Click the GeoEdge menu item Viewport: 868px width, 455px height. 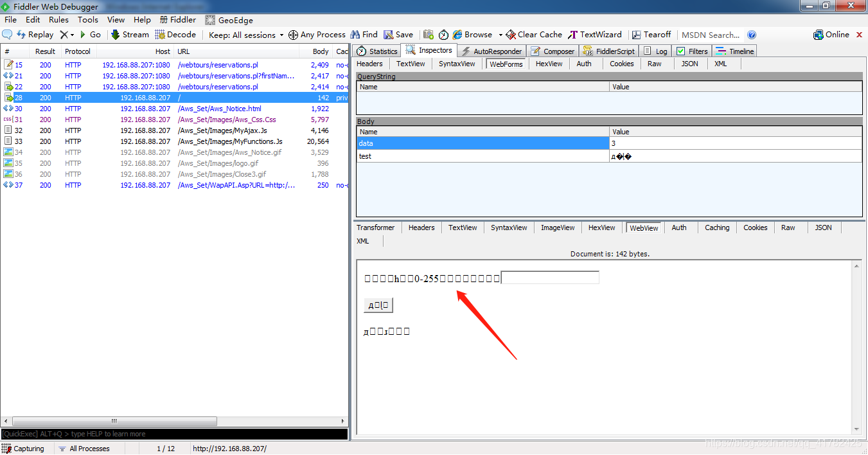[x=229, y=20]
